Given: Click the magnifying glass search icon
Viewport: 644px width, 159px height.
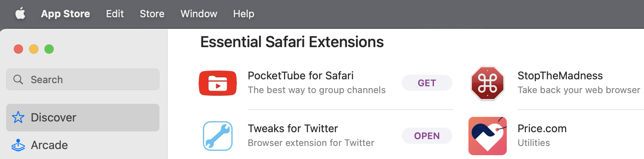Looking at the screenshot, I should (x=18, y=79).
